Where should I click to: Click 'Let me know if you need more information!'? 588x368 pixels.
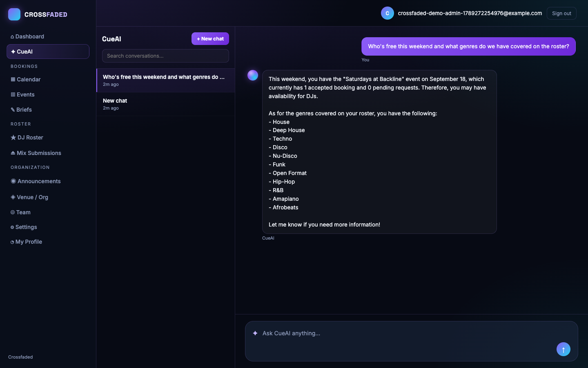tap(324, 224)
